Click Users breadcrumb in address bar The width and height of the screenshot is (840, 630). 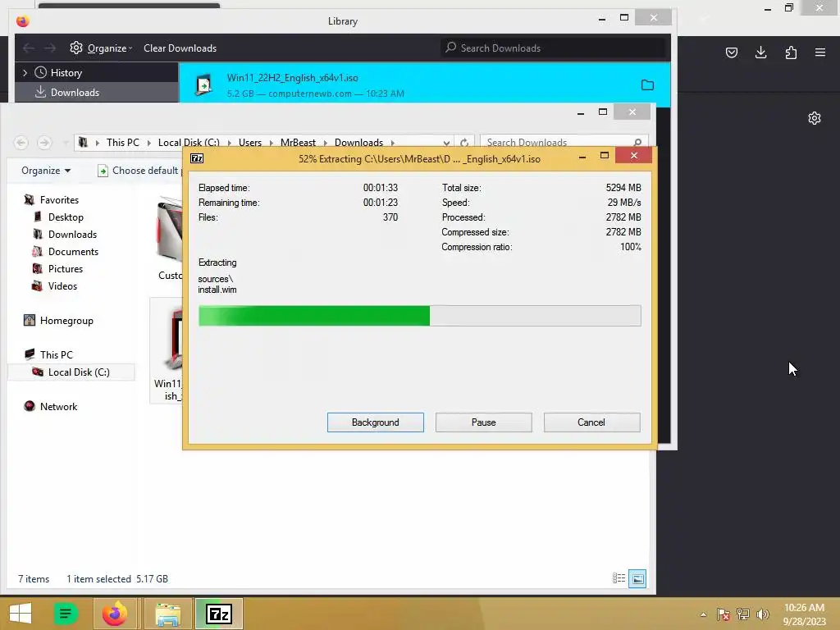[249, 143]
